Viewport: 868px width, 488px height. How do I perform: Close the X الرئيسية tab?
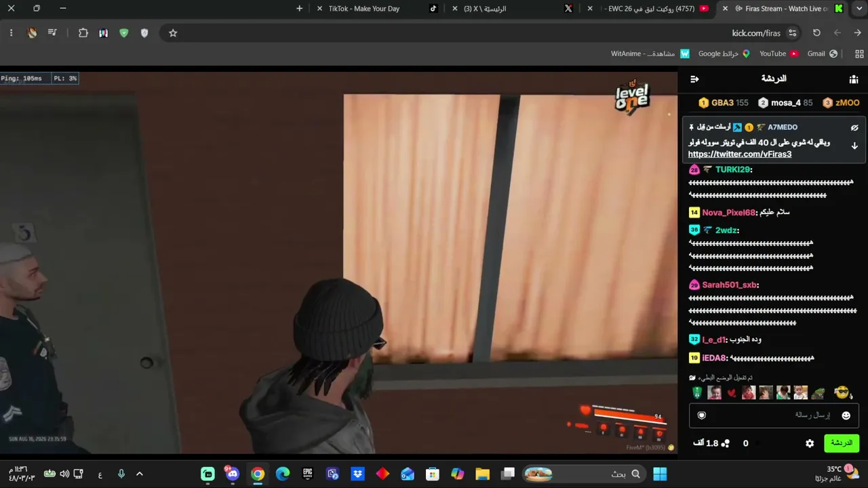click(454, 9)
